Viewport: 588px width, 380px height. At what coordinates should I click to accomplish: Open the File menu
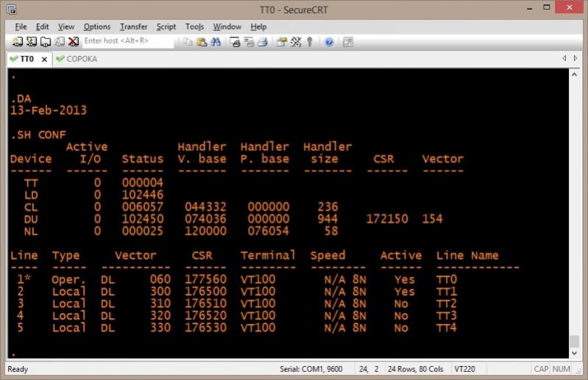coord(21,27)
